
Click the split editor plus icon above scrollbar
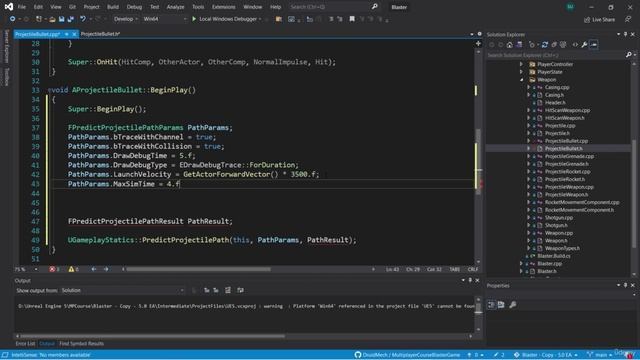[x=478, y=43]
